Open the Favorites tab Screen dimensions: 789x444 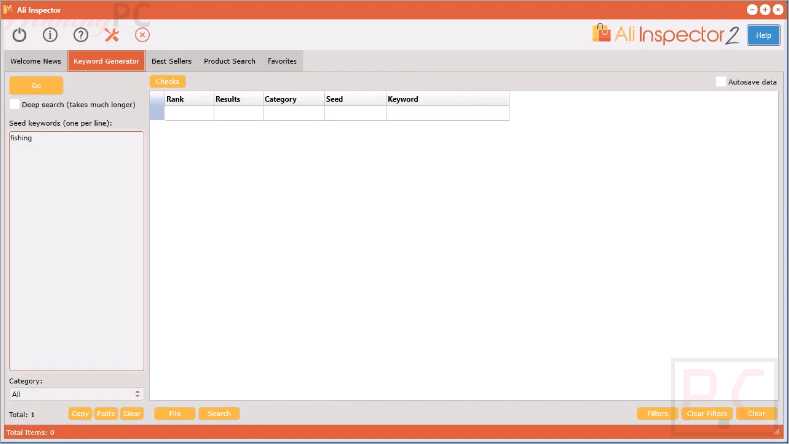click(x=282, y=61)
